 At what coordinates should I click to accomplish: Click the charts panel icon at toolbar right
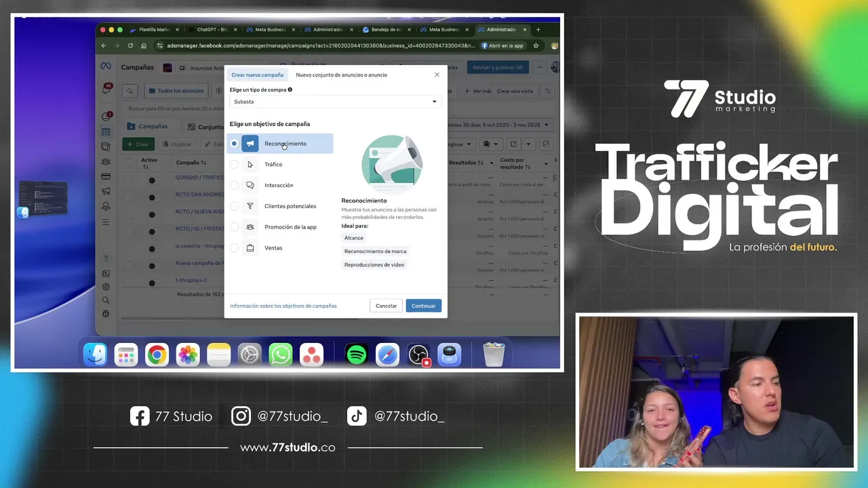[x=547, y=144]
